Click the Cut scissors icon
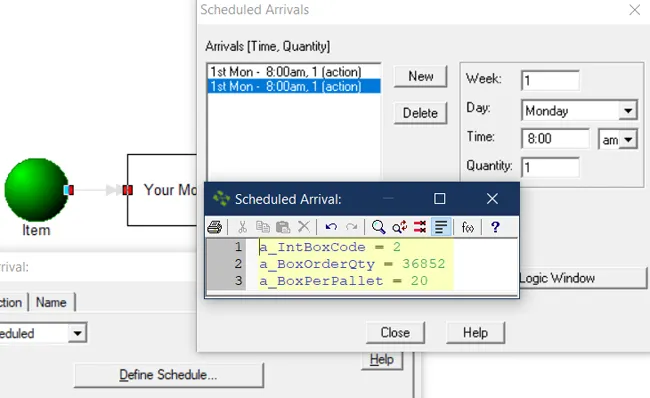The height and width of the screenshot is (398, 650). pos(243,227)
